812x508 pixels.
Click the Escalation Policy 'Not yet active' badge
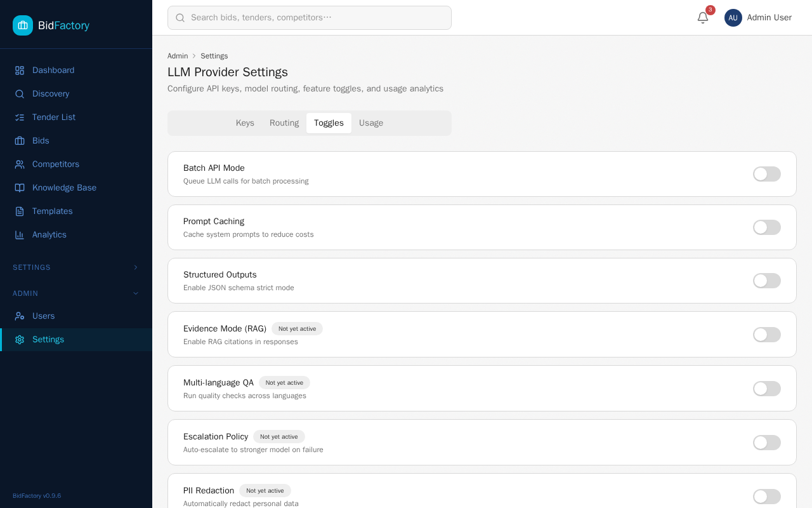(279, 437)
